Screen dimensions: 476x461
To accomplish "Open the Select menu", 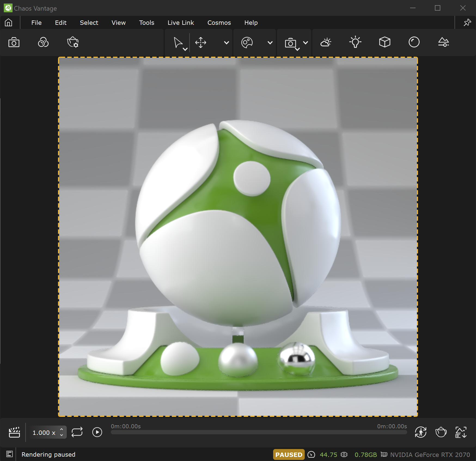I will click(x=89, y=23).
